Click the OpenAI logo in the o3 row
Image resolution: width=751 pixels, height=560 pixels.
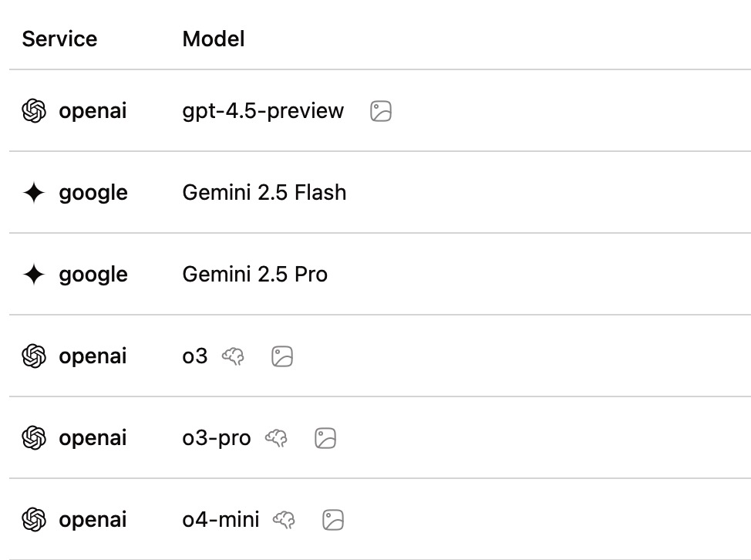click(34, 356)
